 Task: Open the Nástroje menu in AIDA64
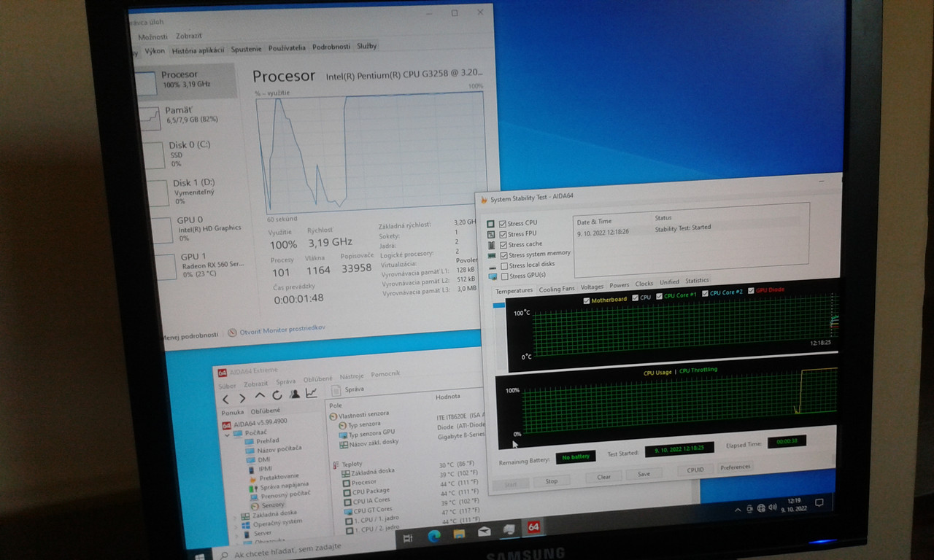point(352,376)
